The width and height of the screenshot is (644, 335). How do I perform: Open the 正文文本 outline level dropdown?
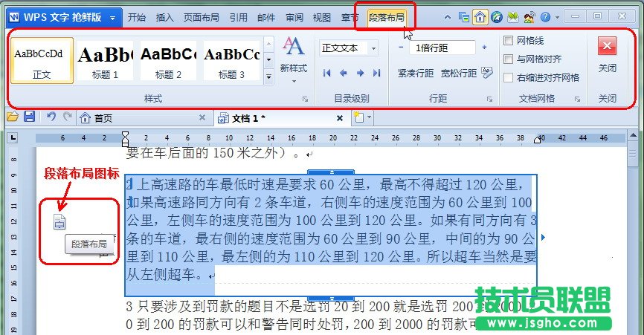[373, 48]
